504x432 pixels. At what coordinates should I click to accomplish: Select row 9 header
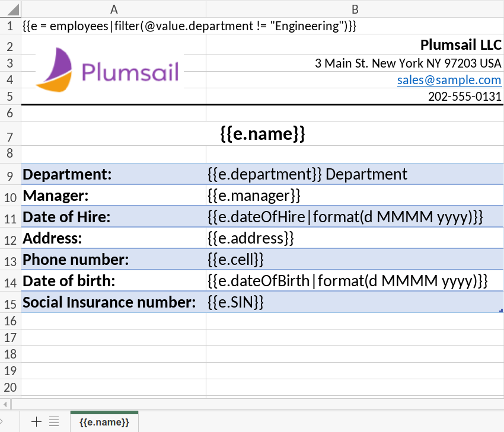click(10, 175)
